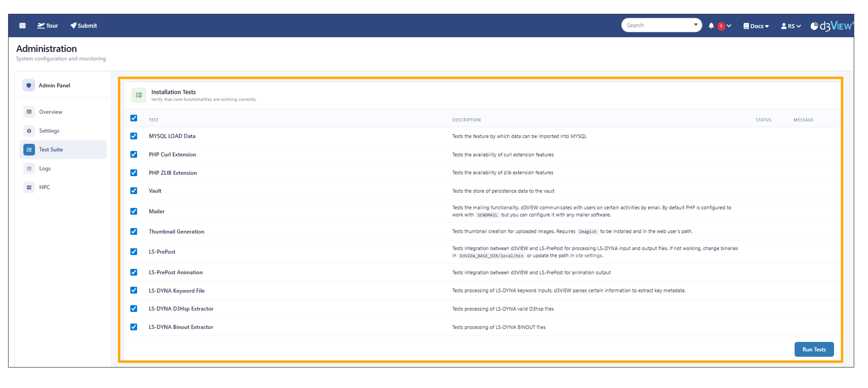
Task: Open the apps grid icon in top bar
Action: (x=22, y=26)
